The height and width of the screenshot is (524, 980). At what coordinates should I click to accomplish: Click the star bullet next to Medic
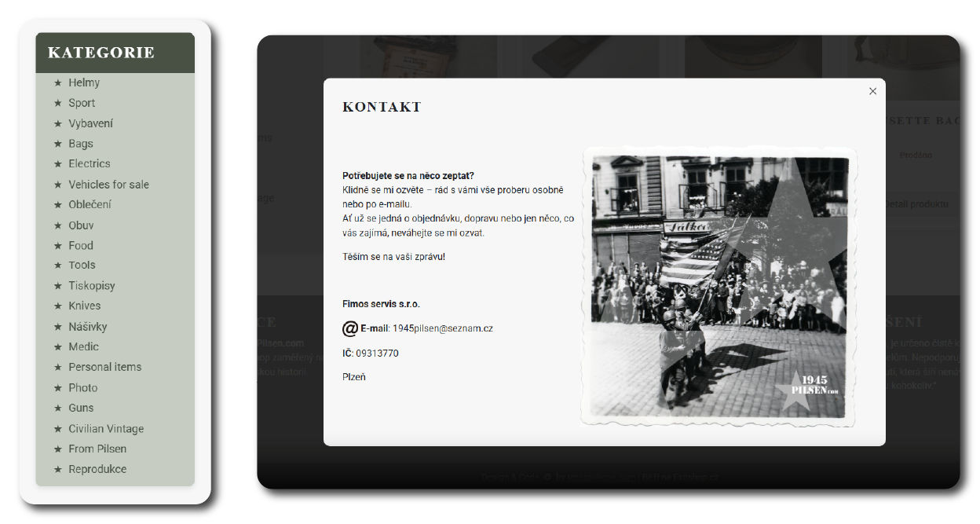tap(57, 346)
